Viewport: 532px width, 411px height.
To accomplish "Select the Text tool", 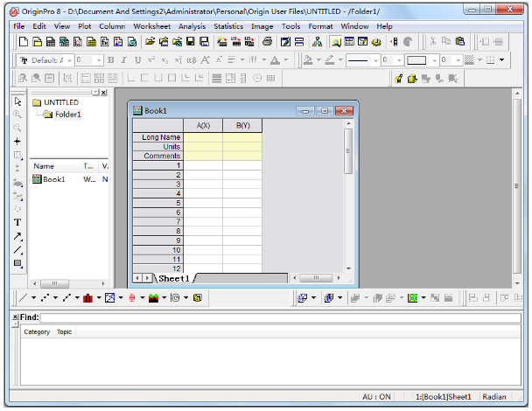I will [x=17, y=222].
